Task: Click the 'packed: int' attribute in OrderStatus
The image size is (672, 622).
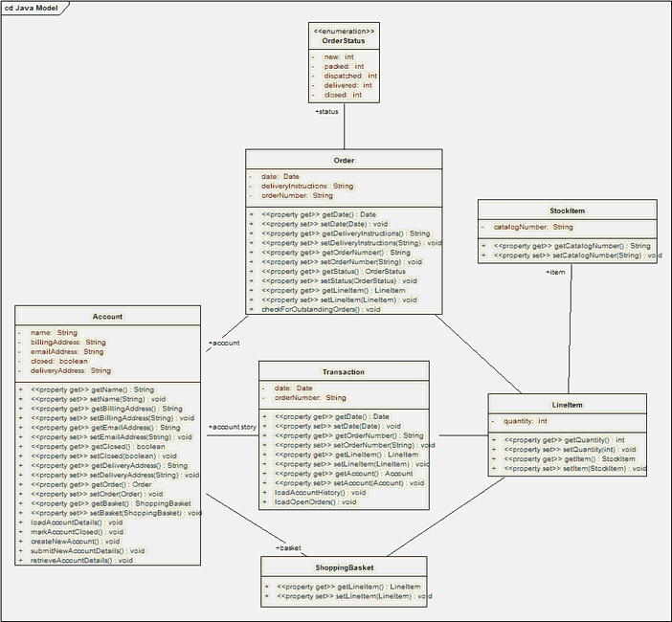Action: [x=344, y=66]
